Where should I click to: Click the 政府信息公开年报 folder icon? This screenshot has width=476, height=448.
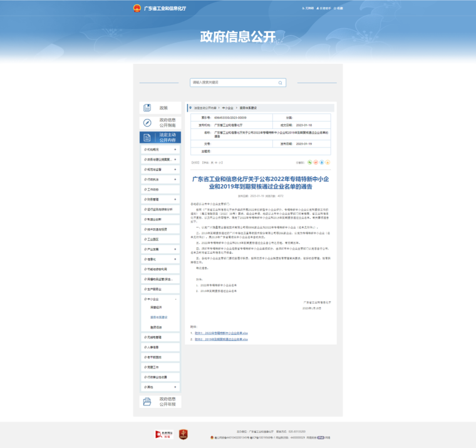pyautogui.click(x=147, y=402)
